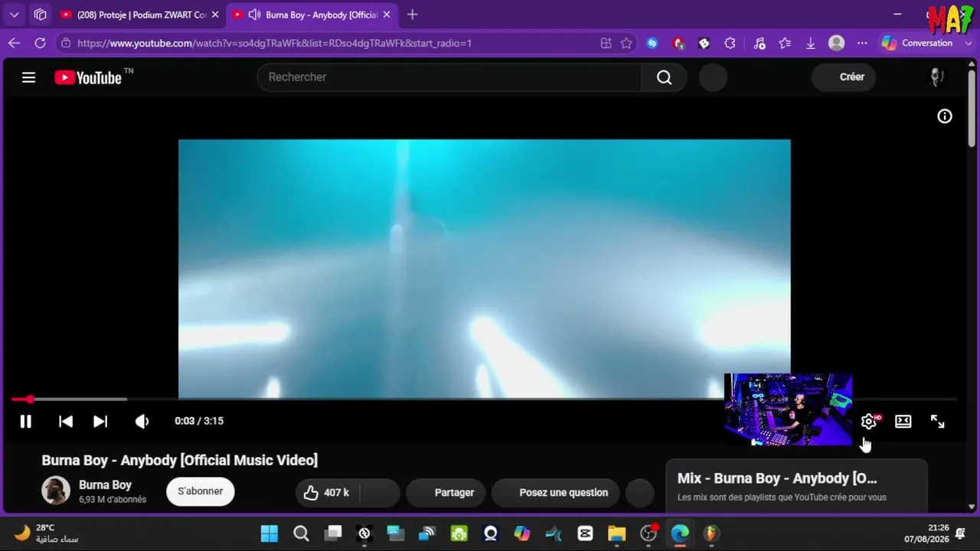The width and height of the screenshot is (980, 551).
Task: Open a new browser tab
Action: [413, 15]
